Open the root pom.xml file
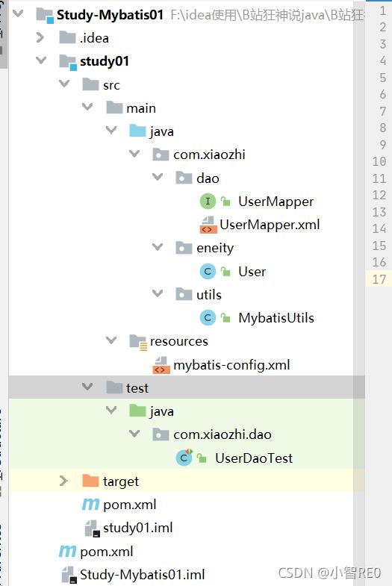This screenshot has height=586, width=392. pos(107,552)
